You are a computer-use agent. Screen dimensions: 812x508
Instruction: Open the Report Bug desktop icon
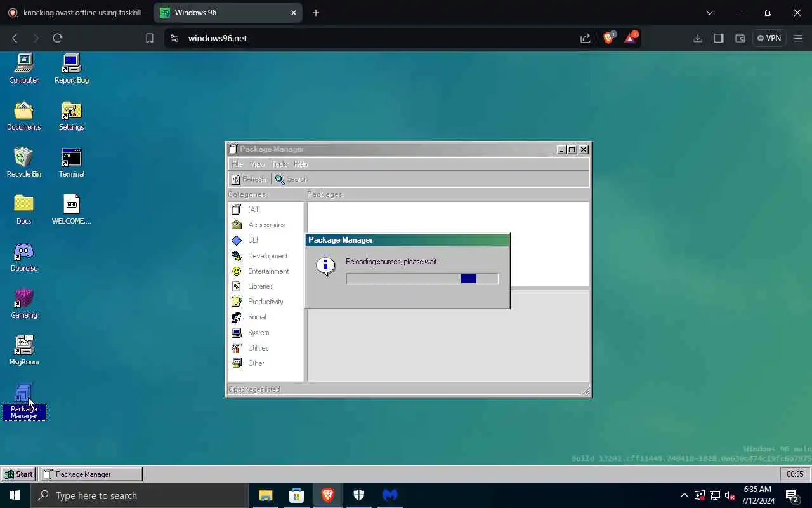[71, 69]
